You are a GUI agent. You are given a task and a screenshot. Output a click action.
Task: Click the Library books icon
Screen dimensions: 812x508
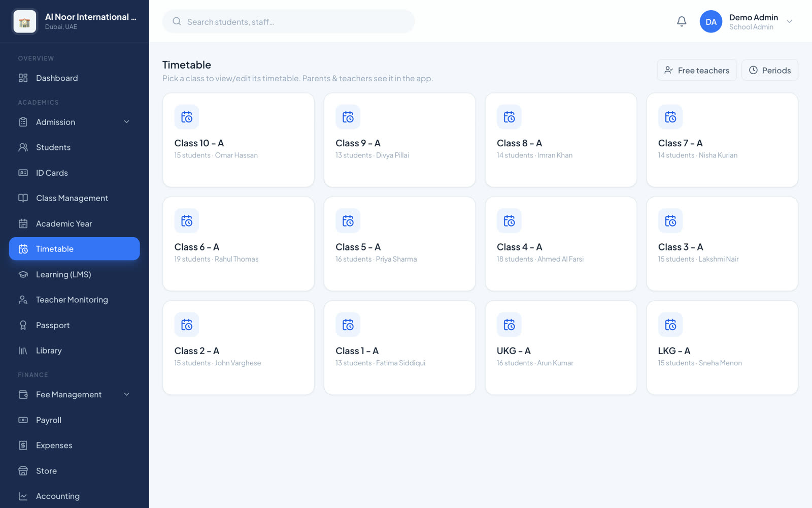click(23, 351)
